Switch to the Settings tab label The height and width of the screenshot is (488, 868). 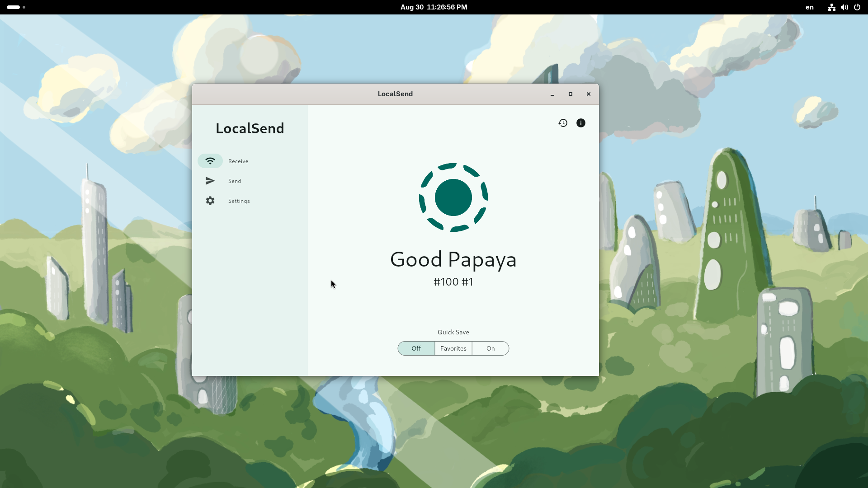pos(239,201)
